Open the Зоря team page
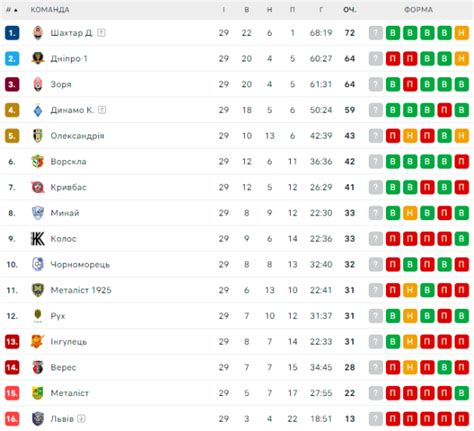Screen dimensions: 474x431 pos(61,84)
